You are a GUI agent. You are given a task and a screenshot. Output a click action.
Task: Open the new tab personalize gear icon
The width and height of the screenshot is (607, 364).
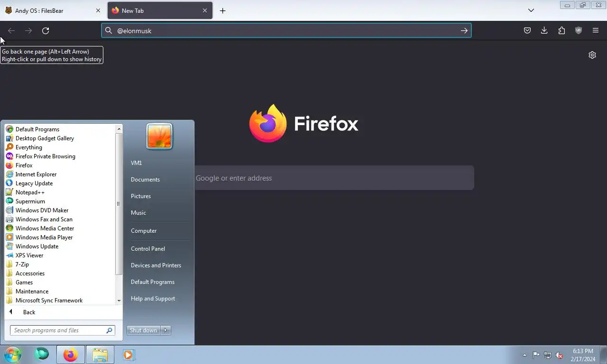point(592,55)
